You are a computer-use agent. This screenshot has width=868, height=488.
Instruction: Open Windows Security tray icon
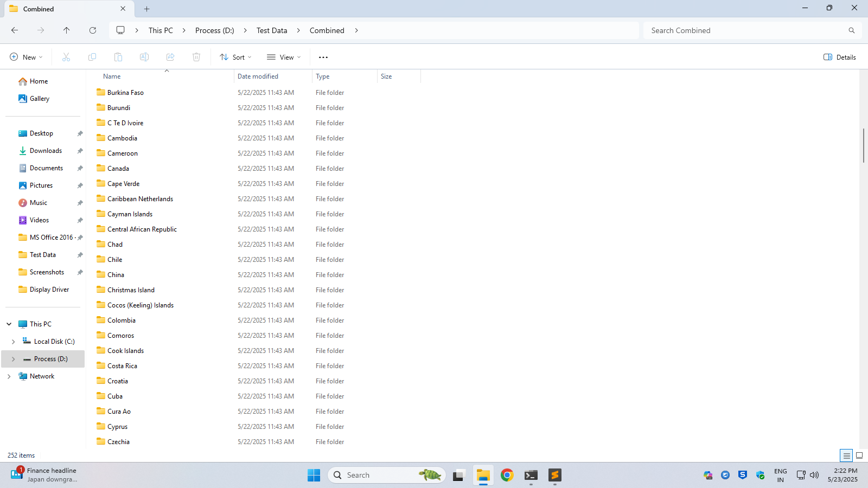tap(760, 475)
